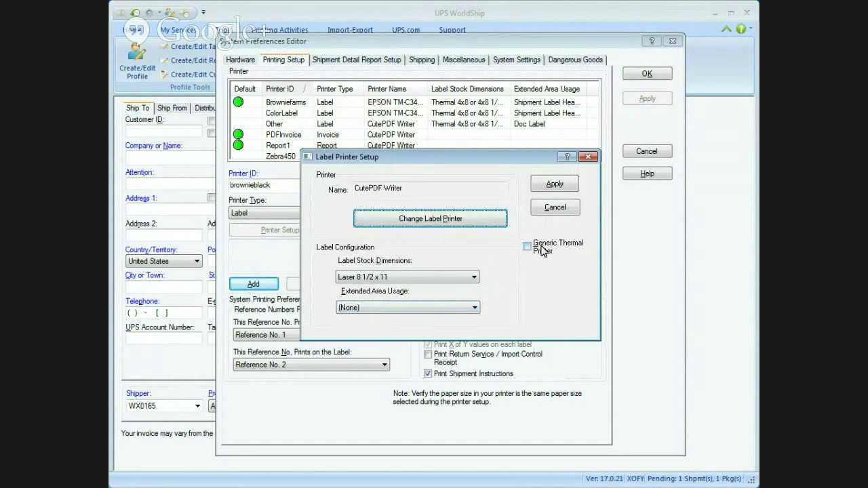868x488 pixels.
Task: Click Apply in Label Printer Setup dialog
Action: tap(555, 184)
